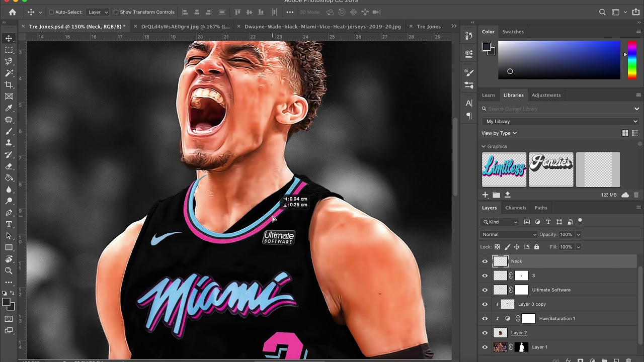Image resolution: width=644 pixels, height=362 pixels.
Task: Hide Layer 2 visibility eye
Action: (x=485, y=333)
